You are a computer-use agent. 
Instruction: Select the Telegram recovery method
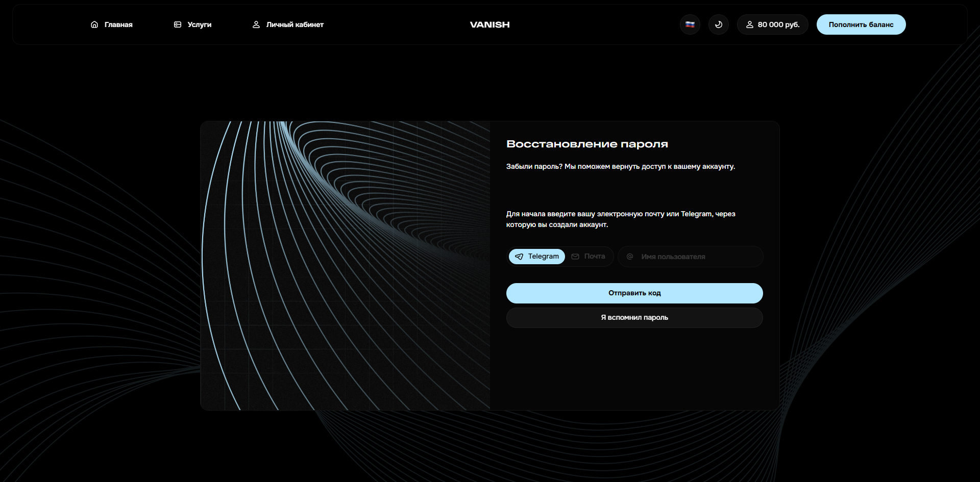[537, 257]
